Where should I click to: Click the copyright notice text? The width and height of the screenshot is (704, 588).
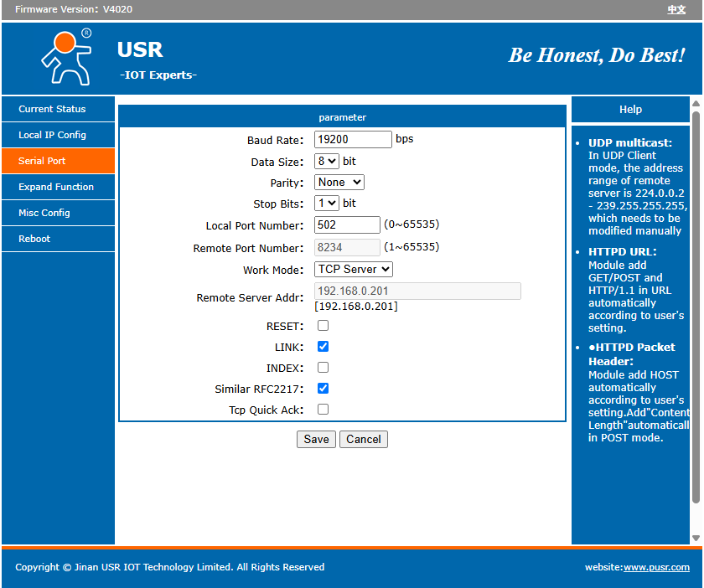169,567
